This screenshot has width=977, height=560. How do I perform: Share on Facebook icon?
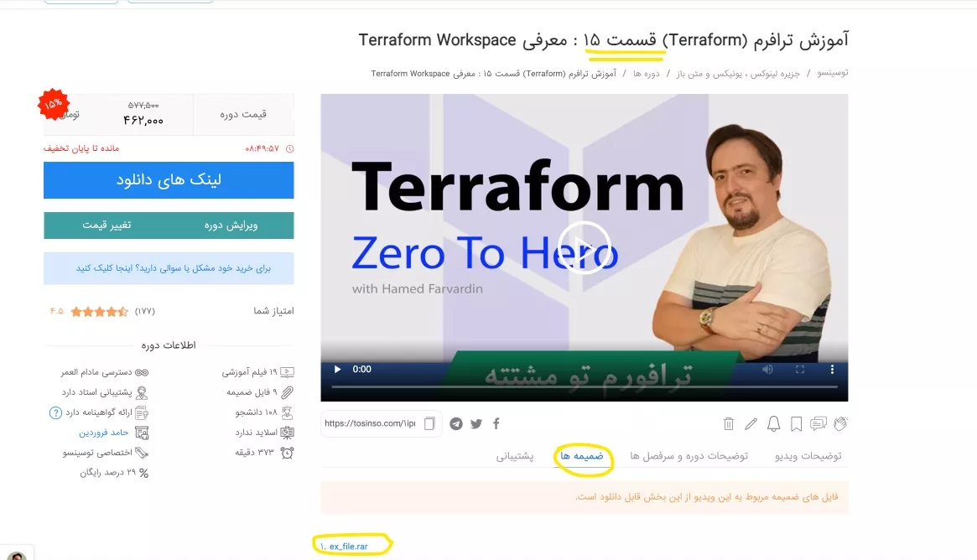[496, 423]
